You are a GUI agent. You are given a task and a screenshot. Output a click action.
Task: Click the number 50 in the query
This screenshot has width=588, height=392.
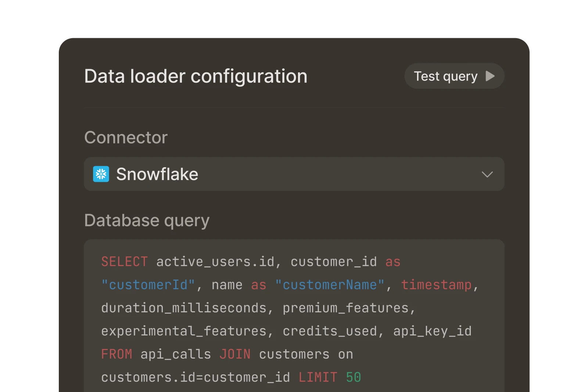(x=354, y=377)
